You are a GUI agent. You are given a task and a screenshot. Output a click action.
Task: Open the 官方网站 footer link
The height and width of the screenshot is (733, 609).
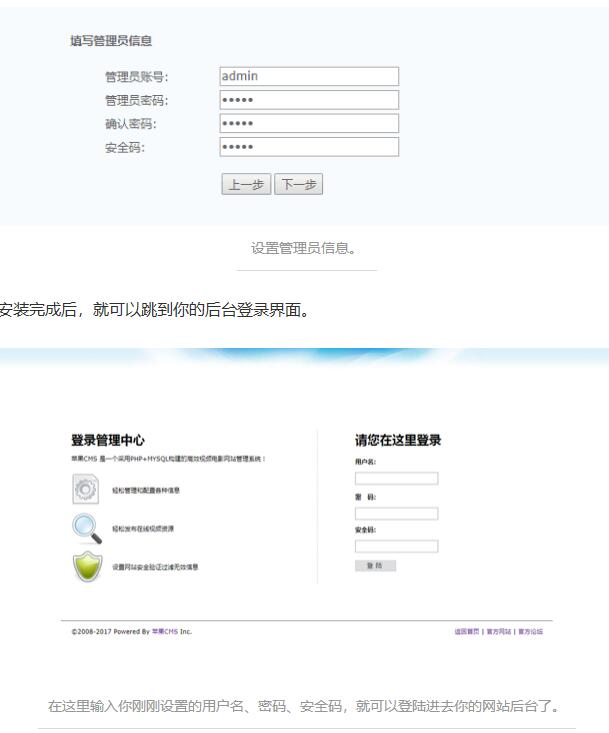tap(498, 632)
